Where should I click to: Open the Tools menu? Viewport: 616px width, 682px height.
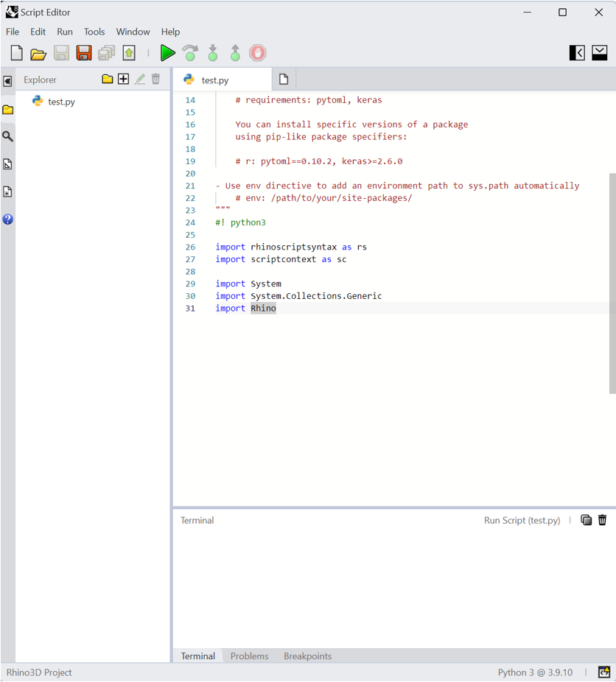pyautogui.click(x=94, y=32)
